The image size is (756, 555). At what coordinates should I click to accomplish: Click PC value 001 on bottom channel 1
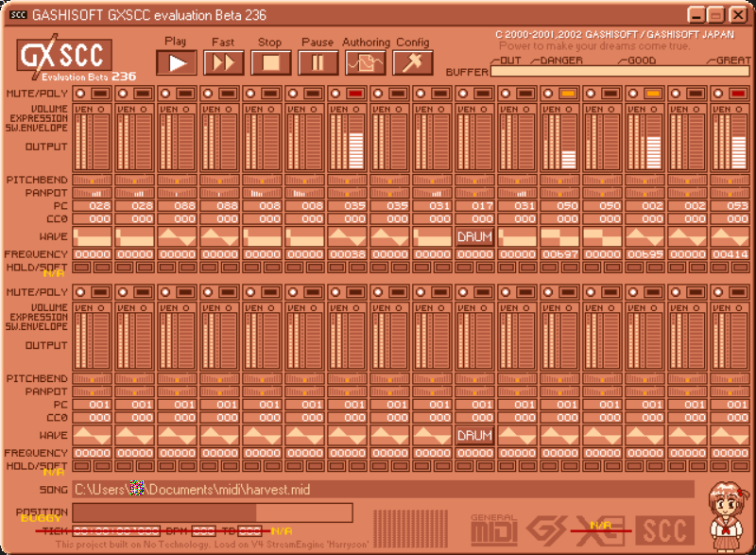click(x=92, y=405)
